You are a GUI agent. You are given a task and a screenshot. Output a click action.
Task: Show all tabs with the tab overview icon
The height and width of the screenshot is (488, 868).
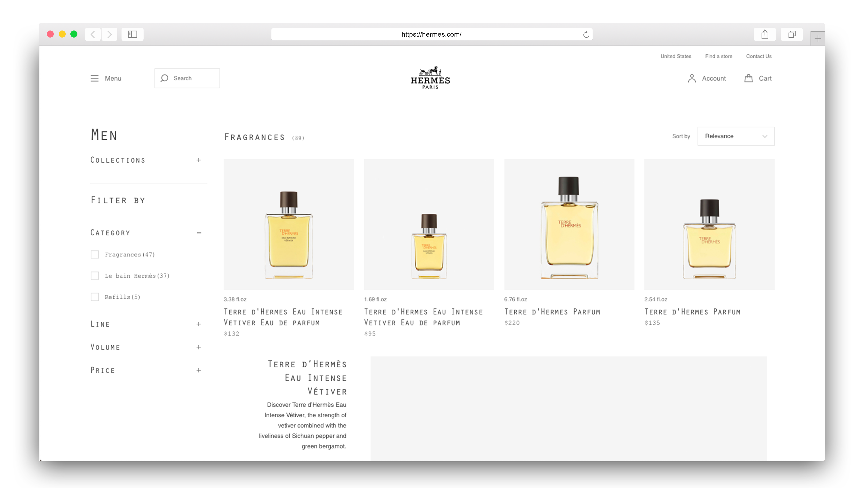coord(792,34)
